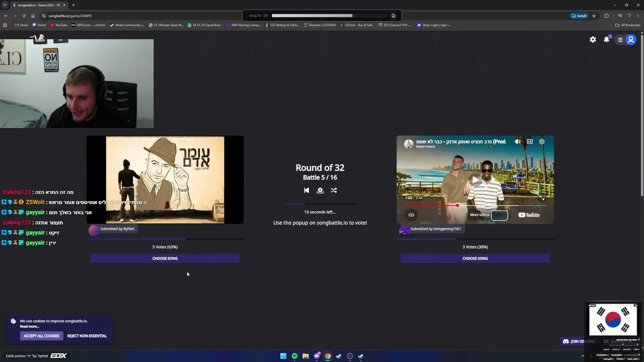
Task: Click More videos in the YouTube player
Action: [x=479, y=215]
